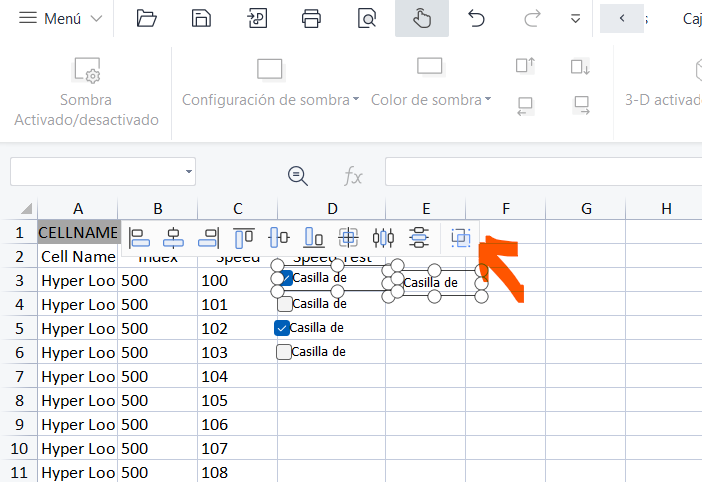Distribute objects vertically icon
Image resolution: width=702 pixels, height=482 pixels.
click(419, 238)
